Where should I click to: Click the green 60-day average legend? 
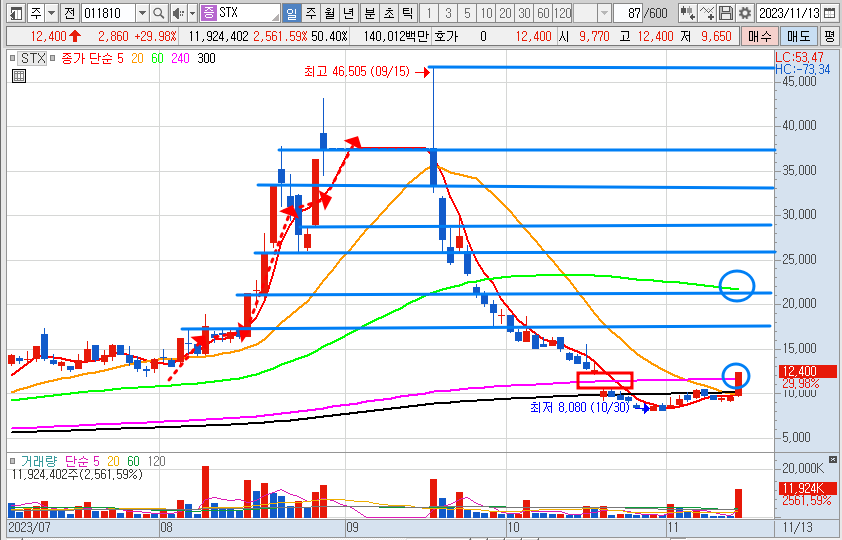tap(157, 59)
